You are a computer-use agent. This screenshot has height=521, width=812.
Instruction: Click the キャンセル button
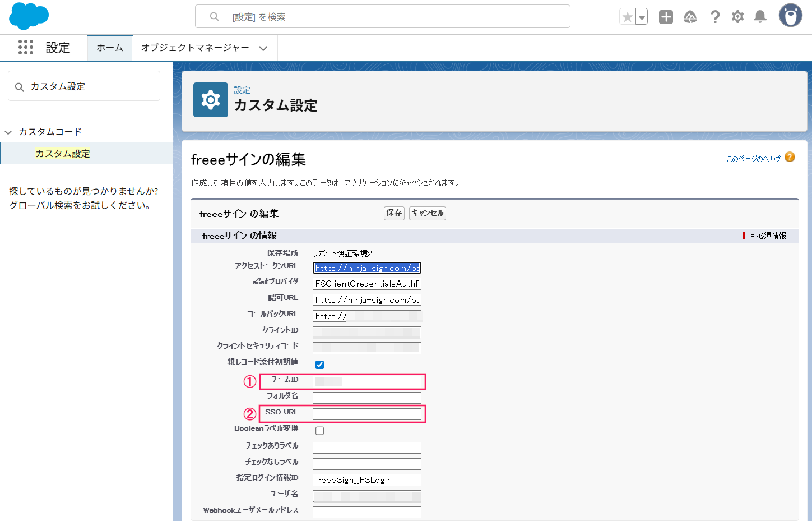click(x=428, y=213)
